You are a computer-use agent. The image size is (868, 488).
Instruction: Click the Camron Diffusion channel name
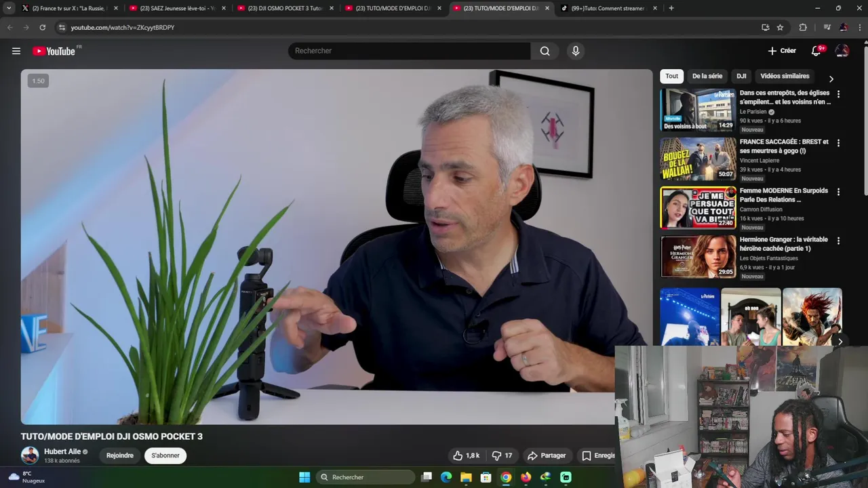(x=761, y=209)
